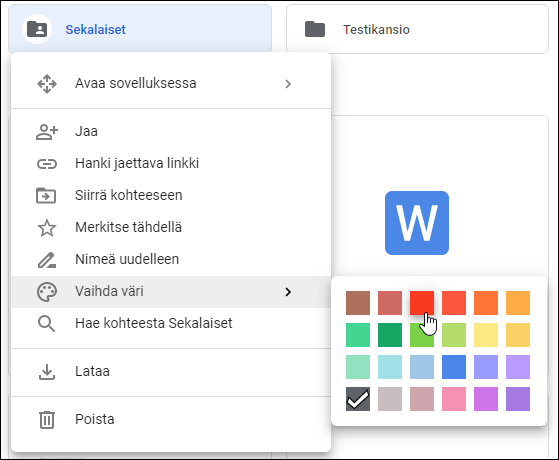The width and height of the screenshot is (559, 460).
Task: Pick the mauve swatch in bottom row
Action: tap(422, 399)
